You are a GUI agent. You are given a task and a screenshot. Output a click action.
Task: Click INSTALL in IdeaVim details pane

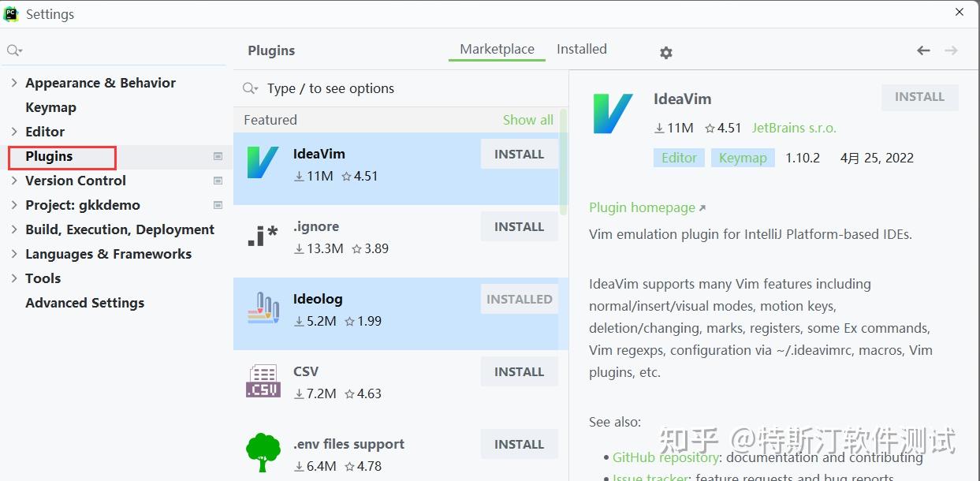click(x=919, y=97)
